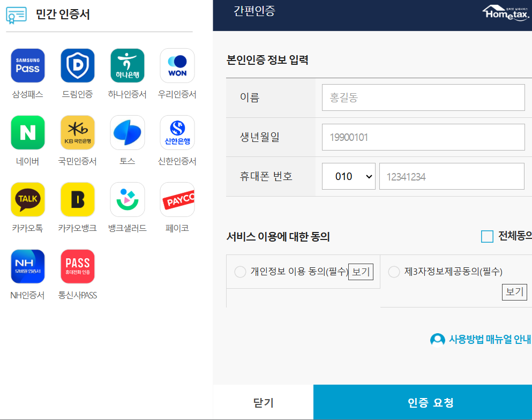Open the 사용방법 매뉴얼 안내 link
Viewport: 532px width, 420px height.
(x=490, y=339)
